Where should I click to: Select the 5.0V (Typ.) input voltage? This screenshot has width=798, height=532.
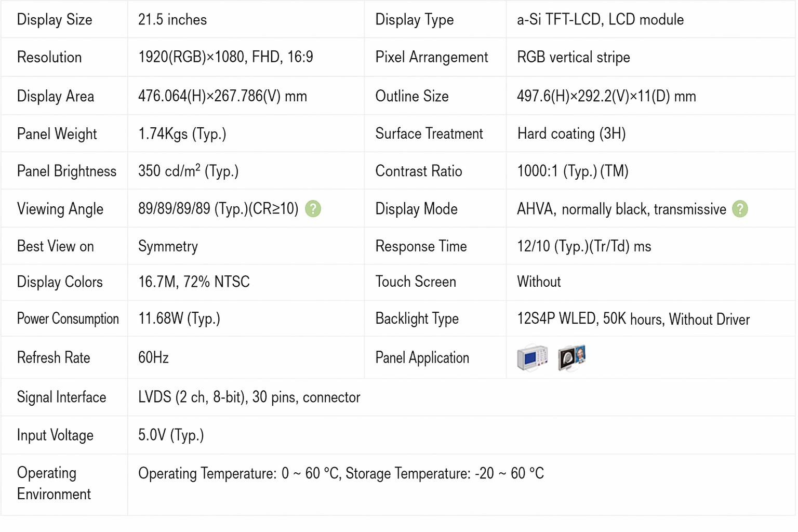click(x=171, y=435)
